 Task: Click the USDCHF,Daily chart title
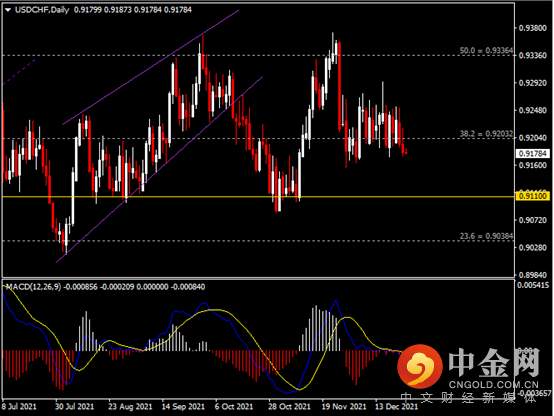point(42,10)
